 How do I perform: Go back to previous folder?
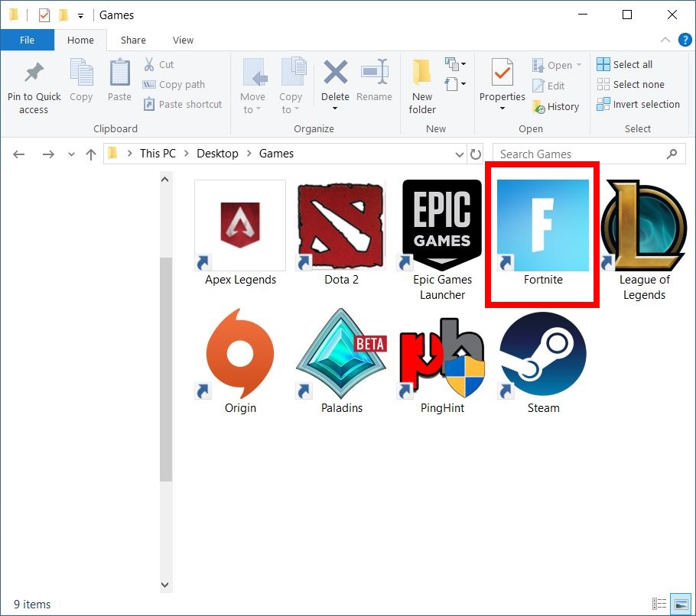pos(18,154)
